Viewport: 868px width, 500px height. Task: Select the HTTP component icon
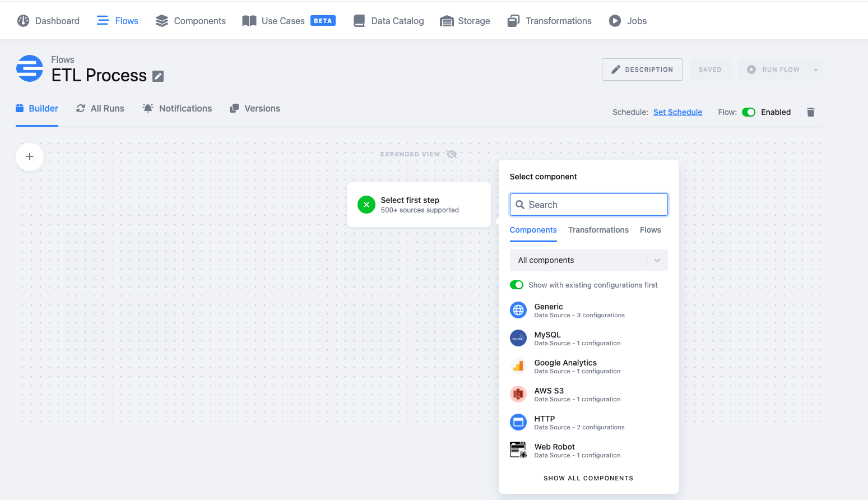tap(518, 422)
